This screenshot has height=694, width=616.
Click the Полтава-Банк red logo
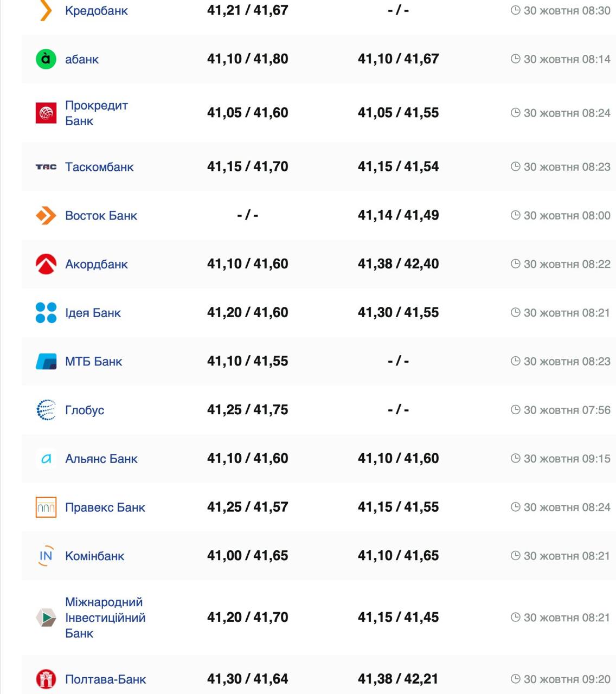tap(46, 679)
